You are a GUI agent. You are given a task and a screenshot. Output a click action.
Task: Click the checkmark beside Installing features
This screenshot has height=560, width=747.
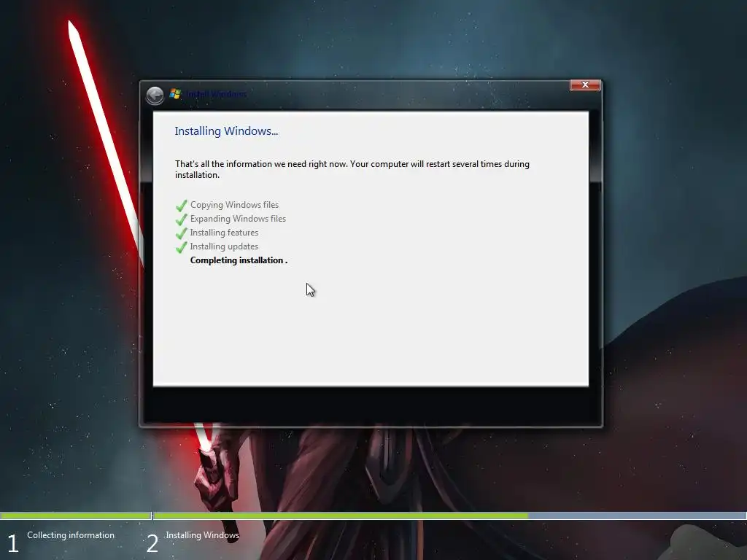(x=181, y=233)
